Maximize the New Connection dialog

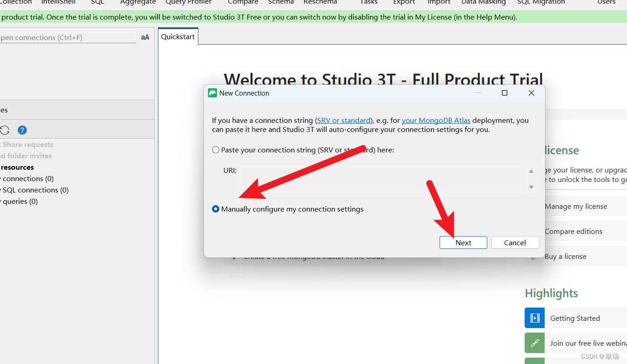point(504,93)
